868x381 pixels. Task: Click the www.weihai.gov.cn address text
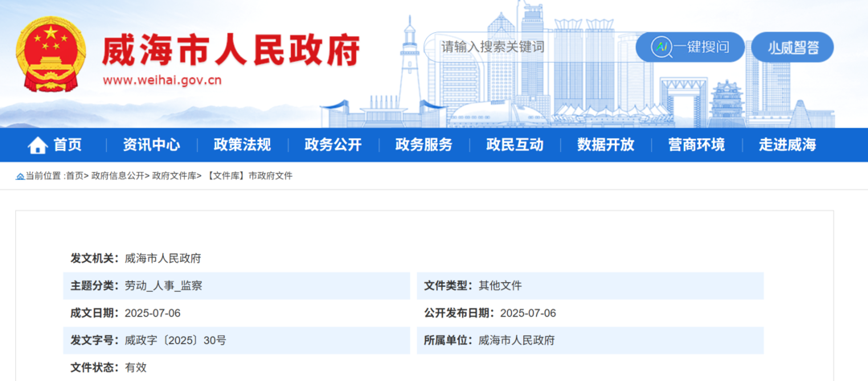tap(162, 80)
